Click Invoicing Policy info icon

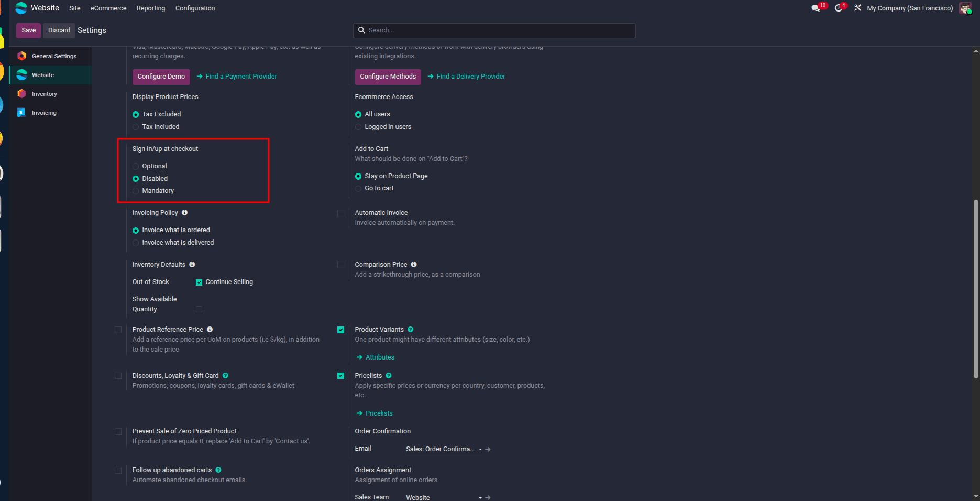click(x=184, y=213)
